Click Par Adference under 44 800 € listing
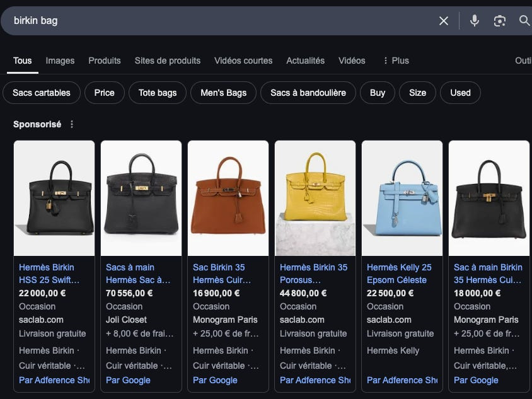 pyautogui.click(x=315, y=380)
